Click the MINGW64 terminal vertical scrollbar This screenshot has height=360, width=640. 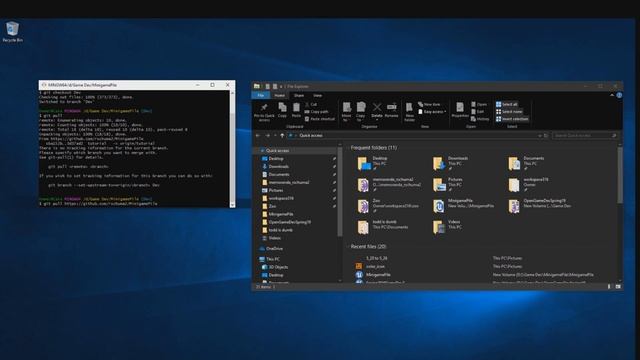click(x=233, y=149)
